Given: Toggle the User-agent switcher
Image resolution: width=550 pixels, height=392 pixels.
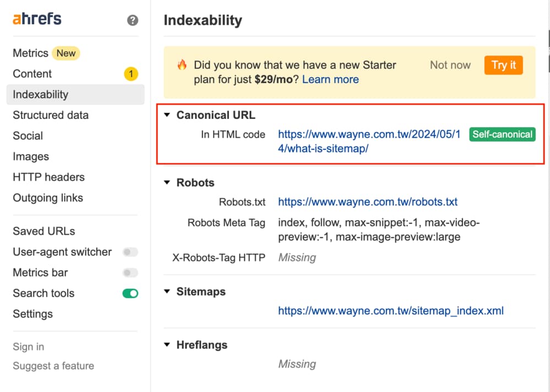Looking at the screenshot, I should point(130,252).
